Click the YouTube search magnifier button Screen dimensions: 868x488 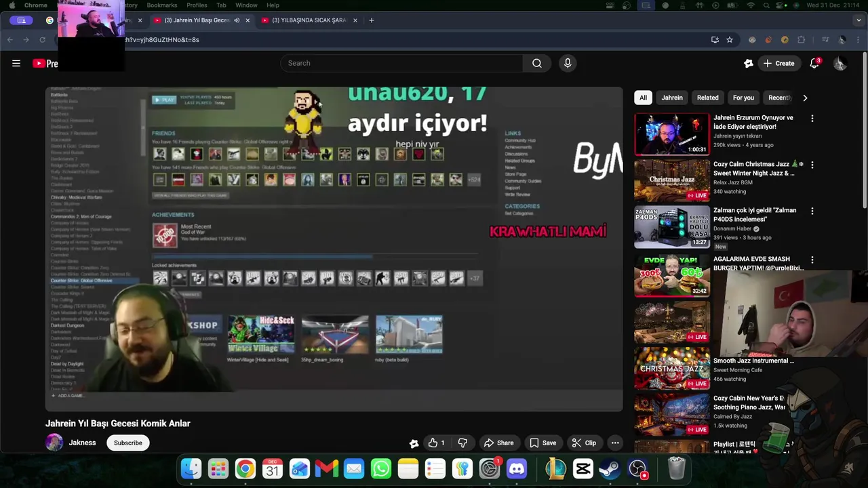click(537, 63)
